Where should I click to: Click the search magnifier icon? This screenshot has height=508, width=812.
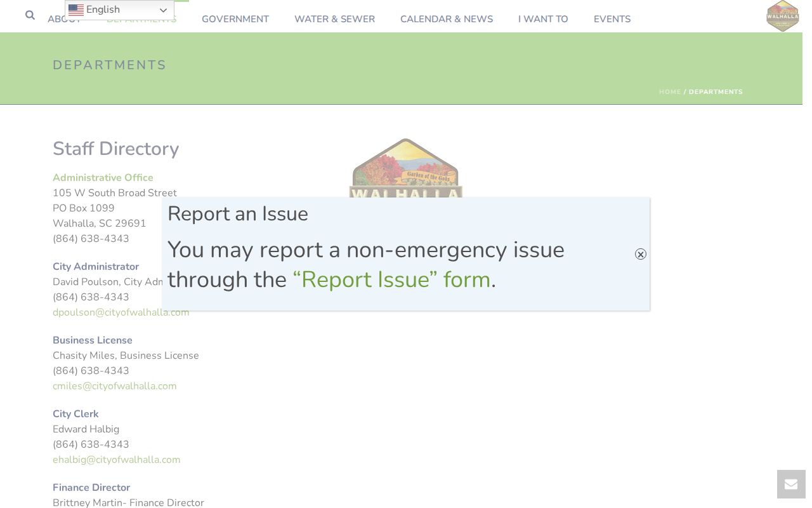click(30, 15)
